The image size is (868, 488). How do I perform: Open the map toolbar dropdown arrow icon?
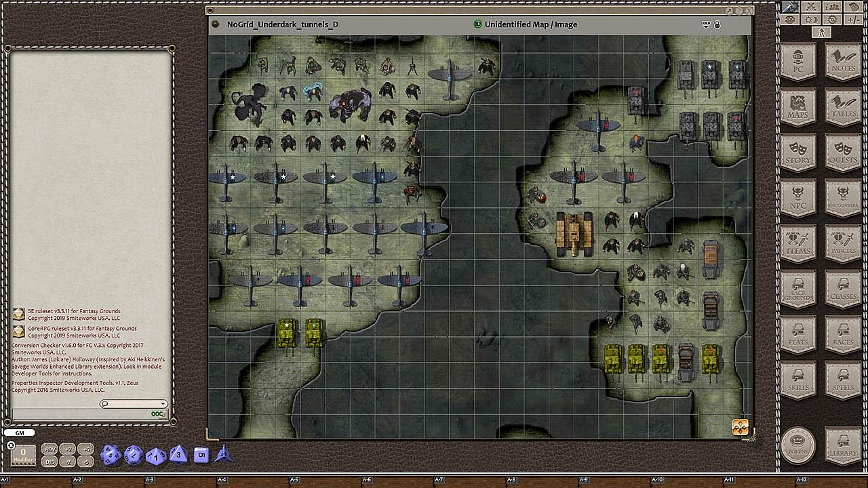coord(706,24)
